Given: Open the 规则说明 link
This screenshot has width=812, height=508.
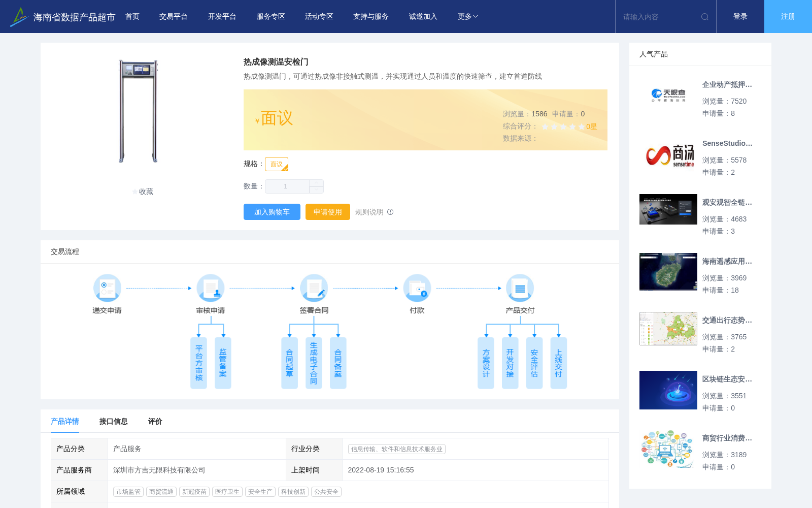Looking at the screenshot, I should (369, 212).
